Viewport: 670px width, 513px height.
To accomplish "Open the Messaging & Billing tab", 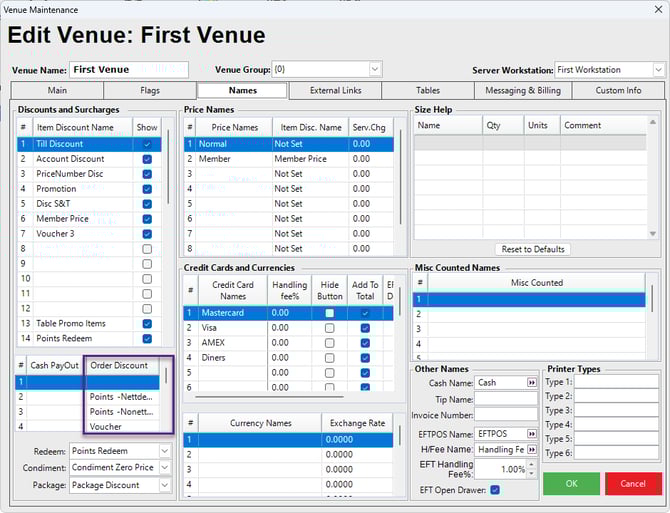I will (x=523, y=91).
